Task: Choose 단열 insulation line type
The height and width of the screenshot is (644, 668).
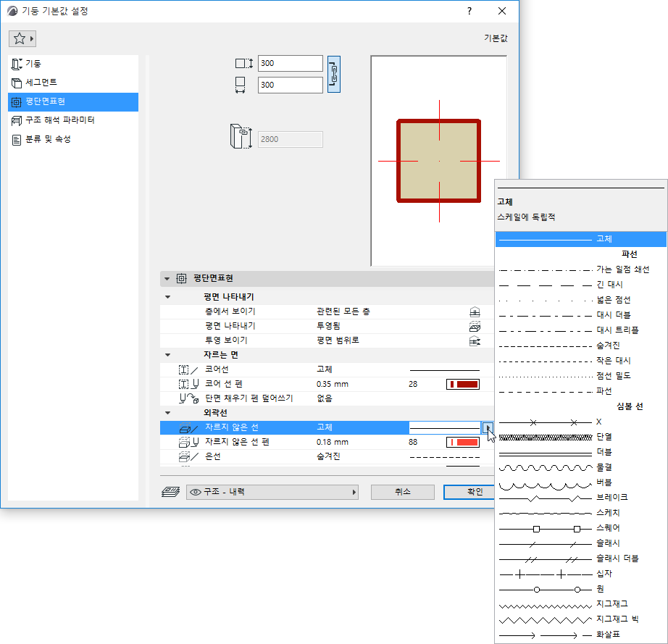Action: coord(581,437)
